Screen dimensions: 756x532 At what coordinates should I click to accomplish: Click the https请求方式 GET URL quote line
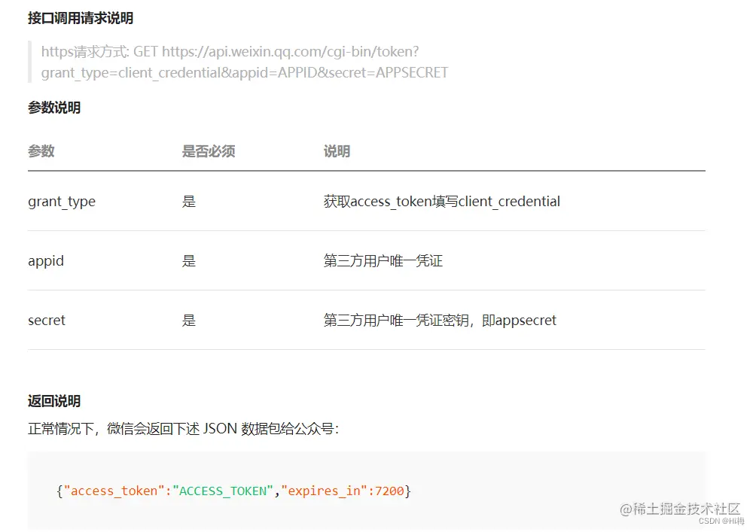pos(230,52)
